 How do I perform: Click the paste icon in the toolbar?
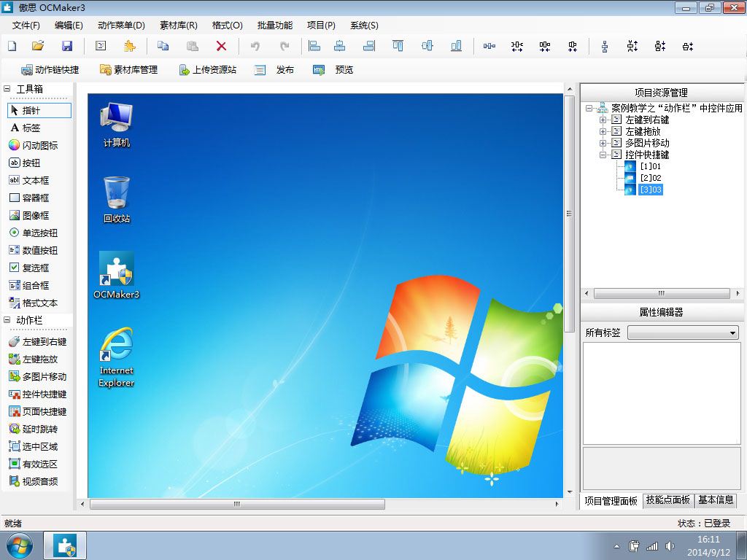point(193,46)
